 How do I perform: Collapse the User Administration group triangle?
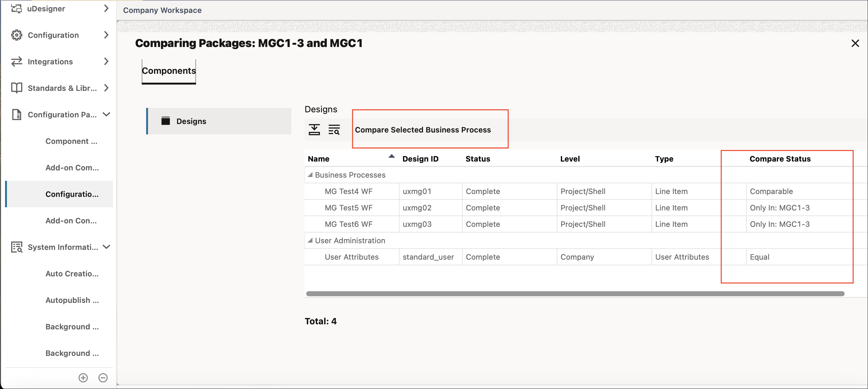click(x=310, y=240)
